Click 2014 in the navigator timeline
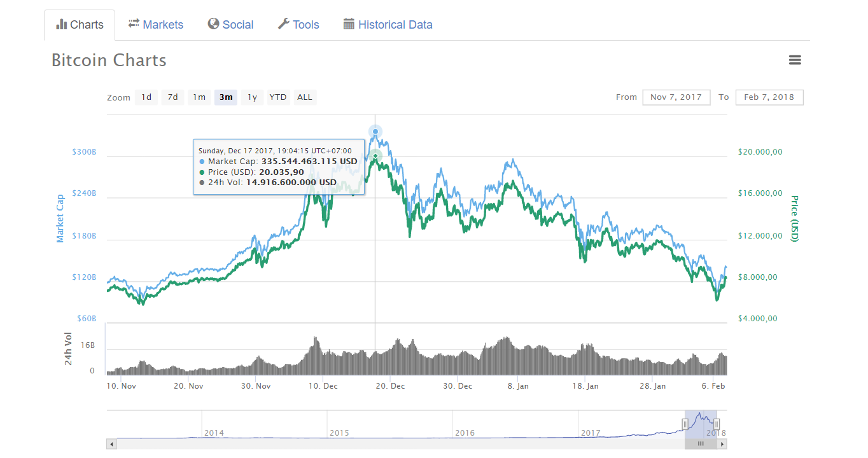 click(x=214, y=433)
